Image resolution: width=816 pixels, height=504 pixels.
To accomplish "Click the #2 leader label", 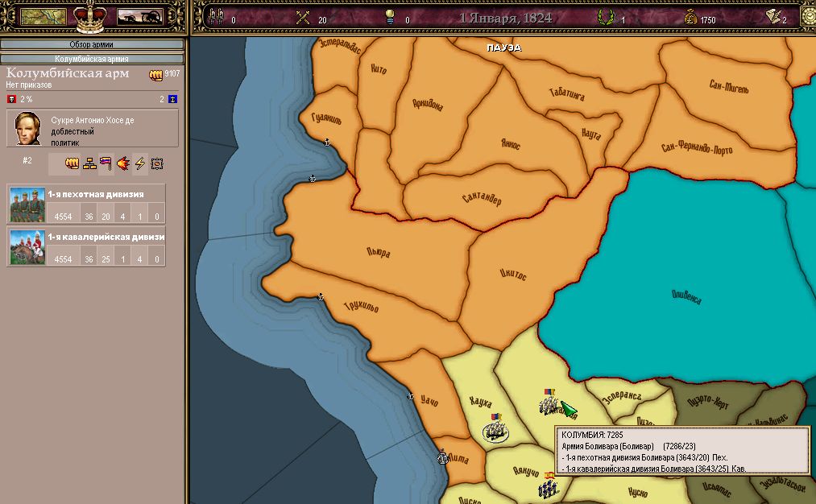I will point(27,160).
